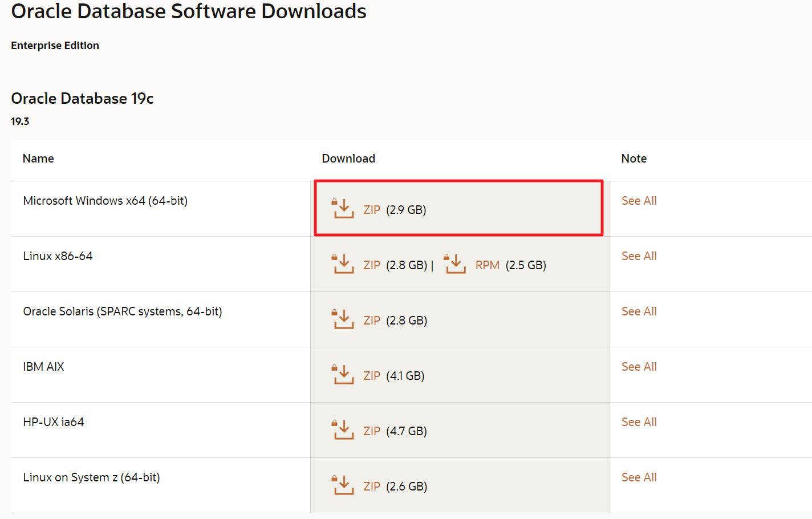Open the ZIP link for IBM AIX
812x519 pixels.
pyautogui.click(x=372, y=376)
